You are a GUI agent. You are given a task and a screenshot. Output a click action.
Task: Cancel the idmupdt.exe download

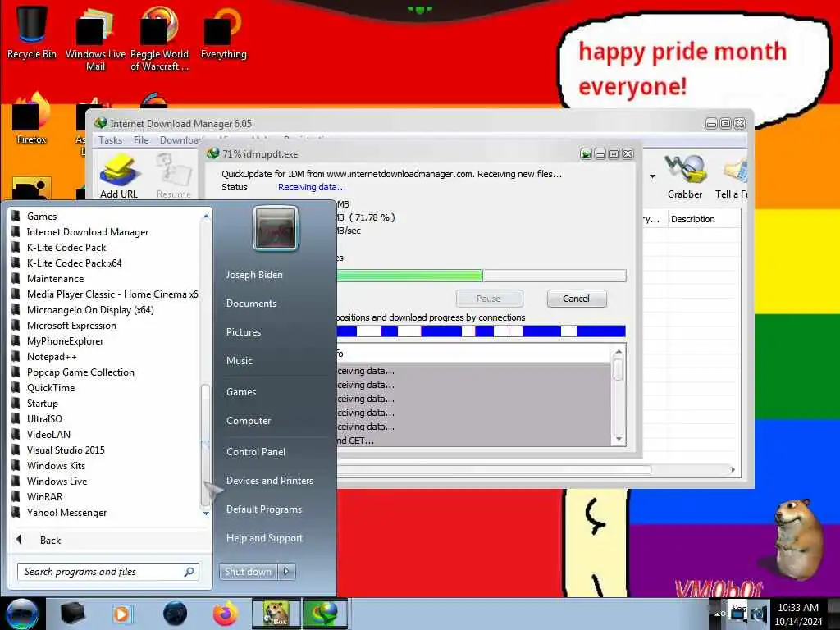pos(577,299)
